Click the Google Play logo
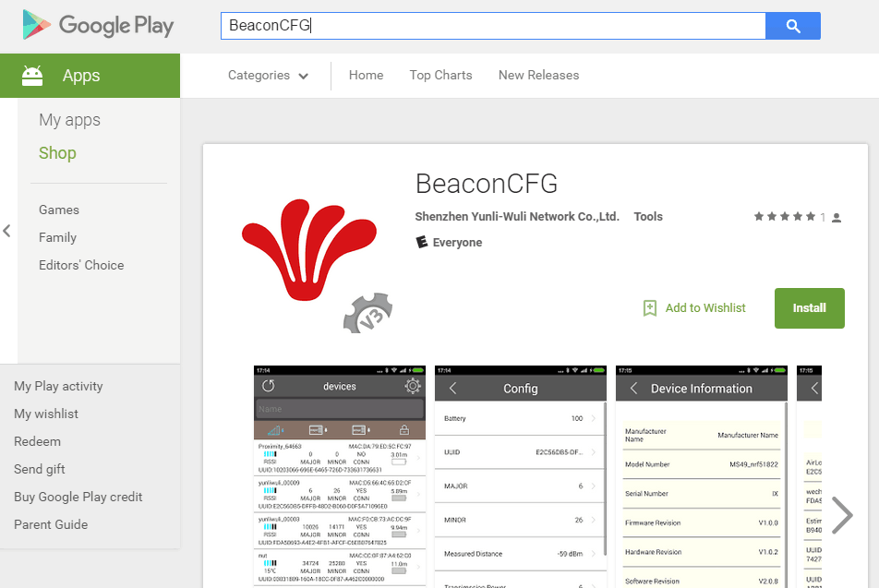Viewport: 879px width, 588px height. [x=98, y=25]
